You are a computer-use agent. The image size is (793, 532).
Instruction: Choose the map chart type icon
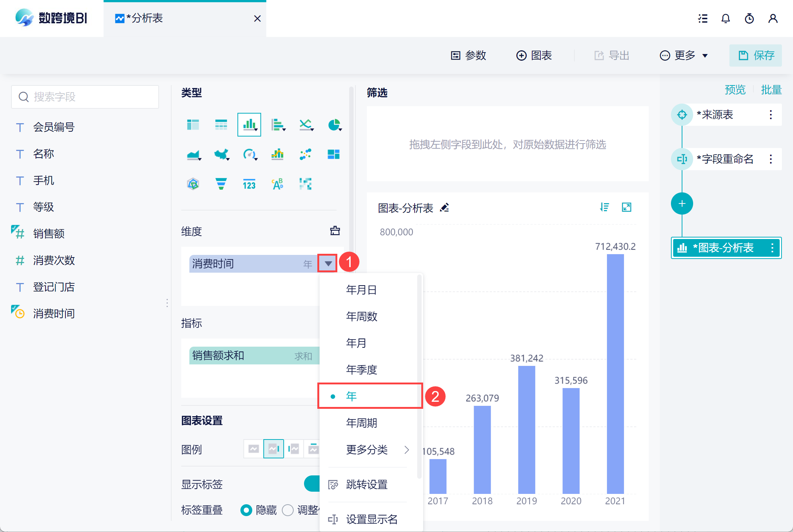pos(221,154)
